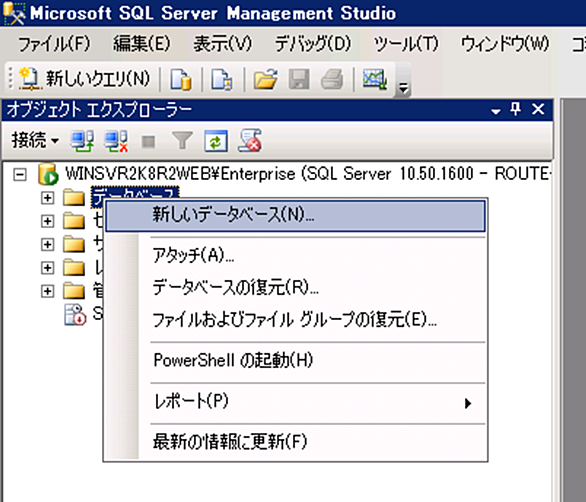The height and width of the screenshot is (502, 586).
Task: Open the Activity Monitor icon
Action: click(x=375, y=79)
